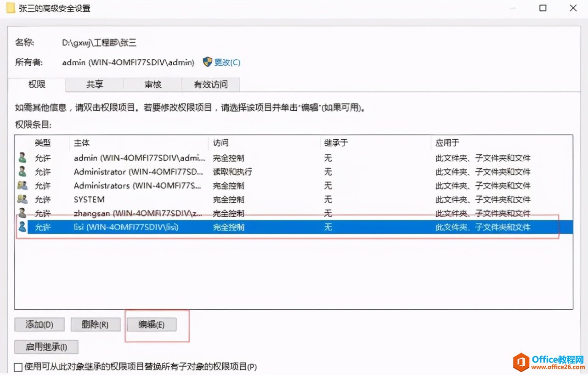Select the admin (WIN-4OMFI77SDIV\admi... entry

coord(294,158)
